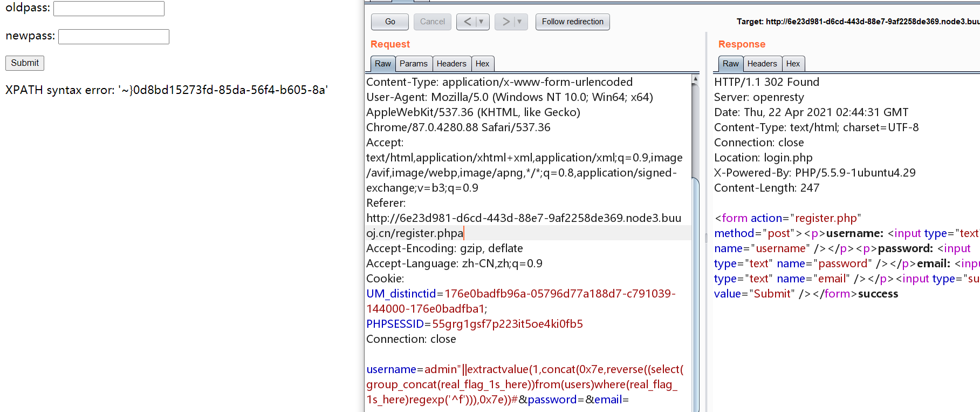Click the Content-Type request header line

(499, 82)
